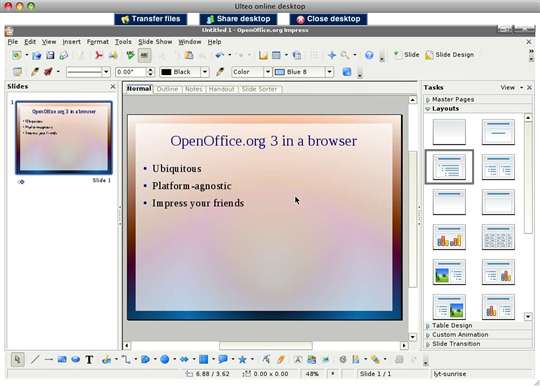Screen dimensions: 540x386
Task: Open the Help icon in toolbar
Action: (x=369, y=55)
